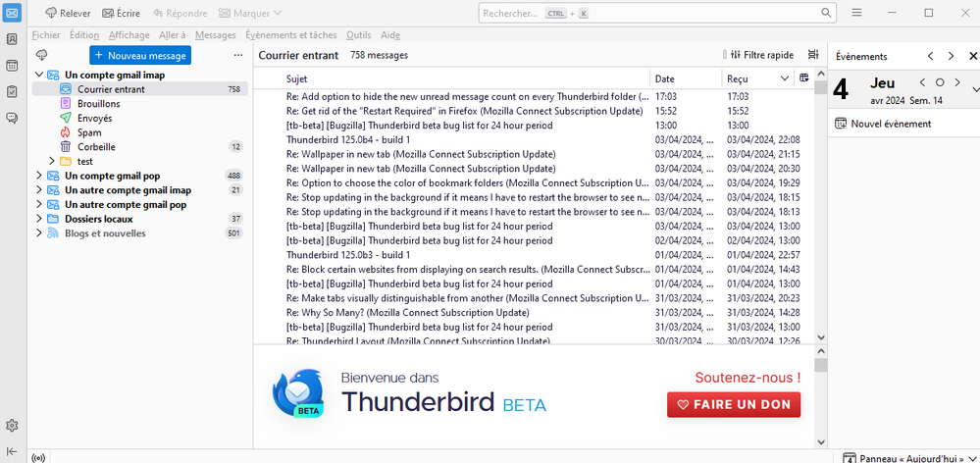The height and width of the screenshot is (463, 980).
Task: Collapse the Un compte gmail imap account
Action: [39, 75]
